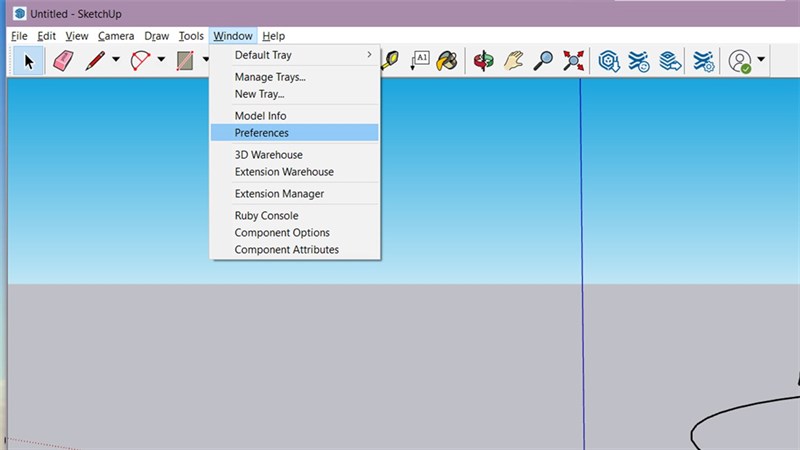Click the Zoom Extents tool

[x=573, y=61]
